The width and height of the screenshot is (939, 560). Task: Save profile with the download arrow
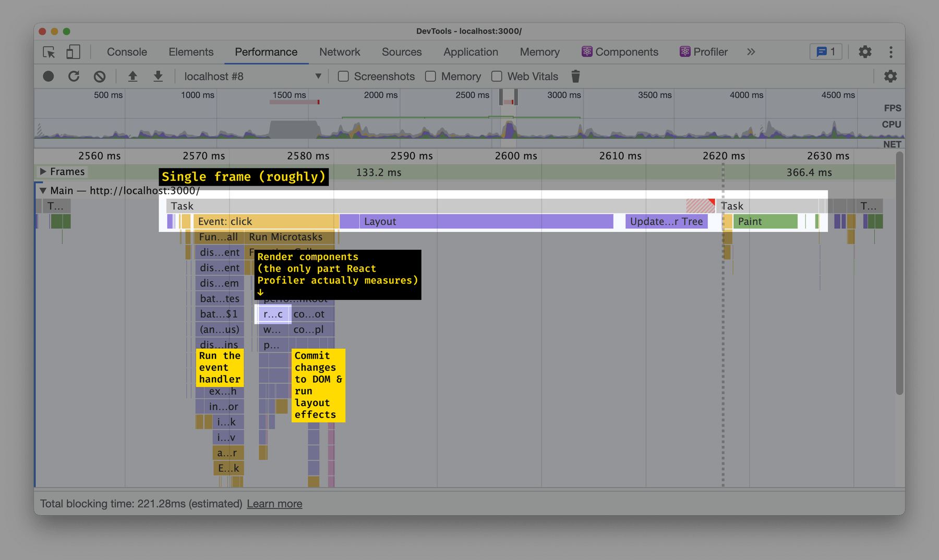(158, 77)
